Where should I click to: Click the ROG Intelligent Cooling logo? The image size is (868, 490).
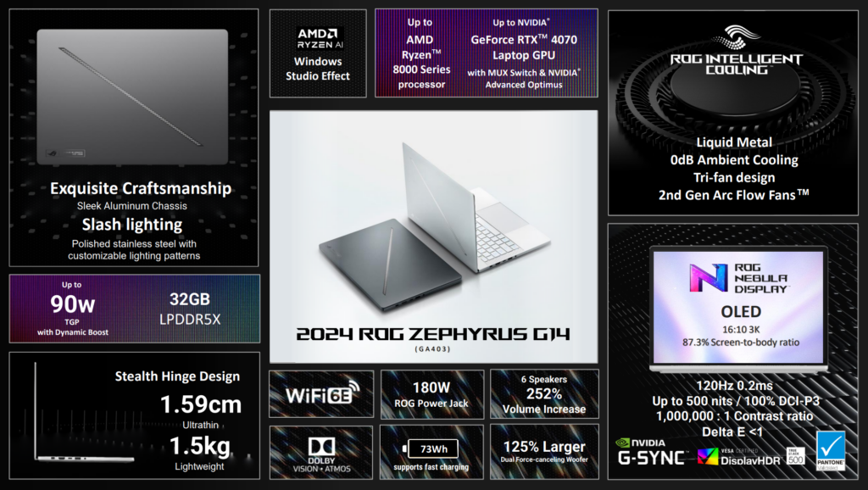point(736,50)
